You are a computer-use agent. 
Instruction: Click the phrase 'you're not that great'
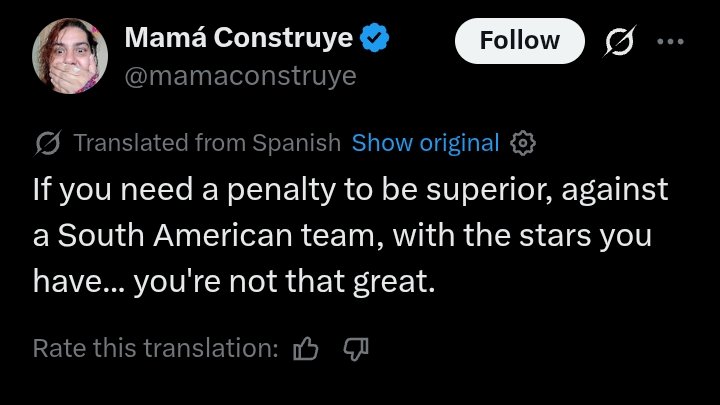[x=284, y=281]
